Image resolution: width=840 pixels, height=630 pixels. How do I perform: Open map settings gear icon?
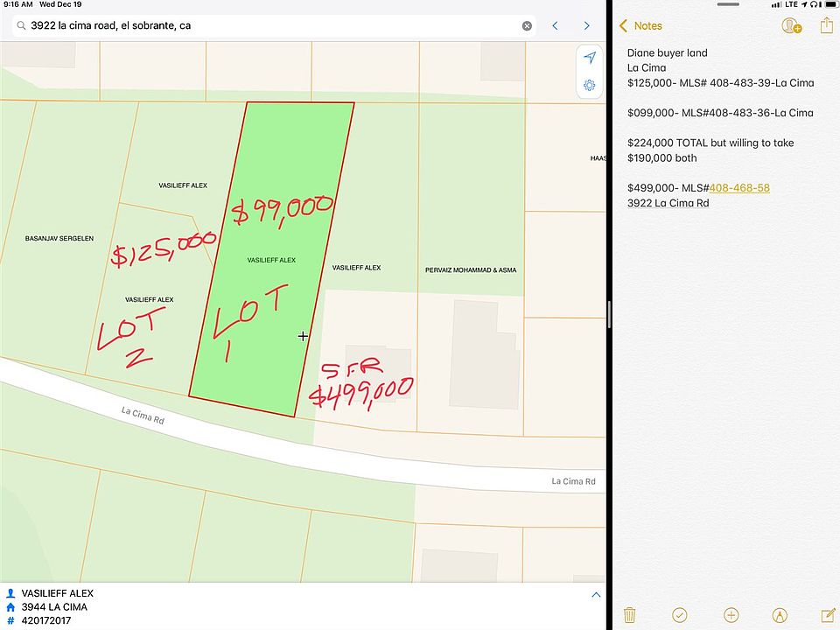coord(590,85)
